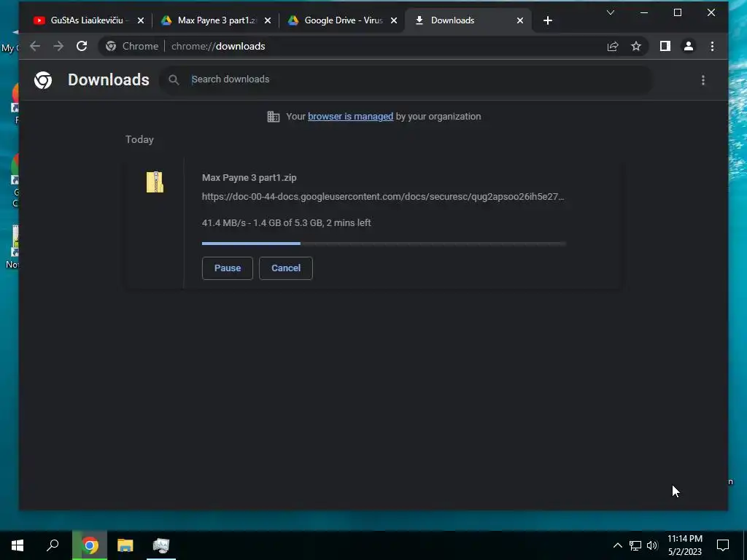747x560 pixels.
Task: Minimize the Chrome window
Action: pyautogui.click(x=644, y=13)
